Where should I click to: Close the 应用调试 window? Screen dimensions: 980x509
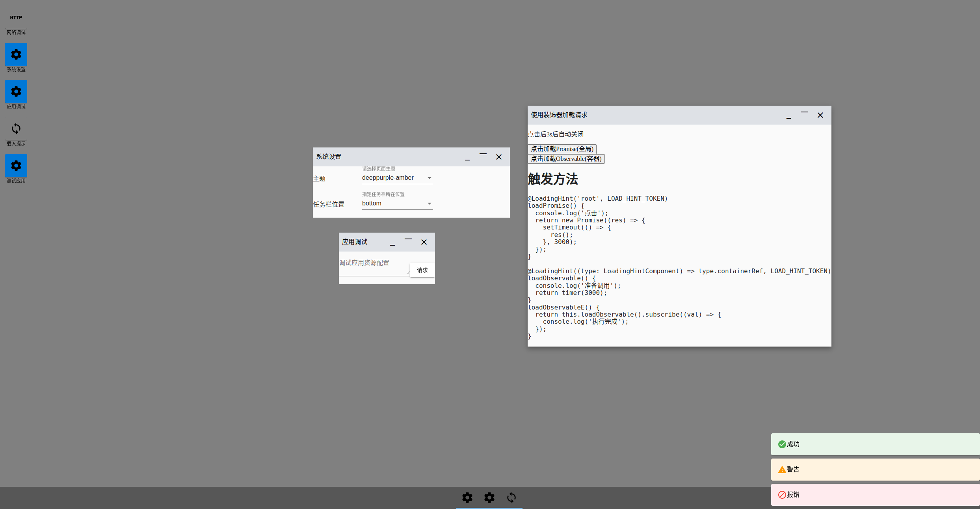pos(424,242)
